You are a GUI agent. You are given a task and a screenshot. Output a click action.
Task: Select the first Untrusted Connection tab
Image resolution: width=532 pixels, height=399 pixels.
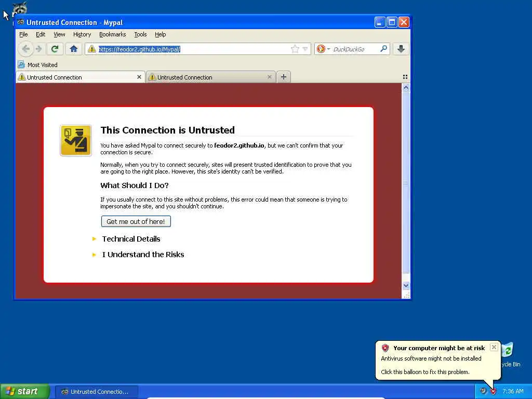point(81,77)
